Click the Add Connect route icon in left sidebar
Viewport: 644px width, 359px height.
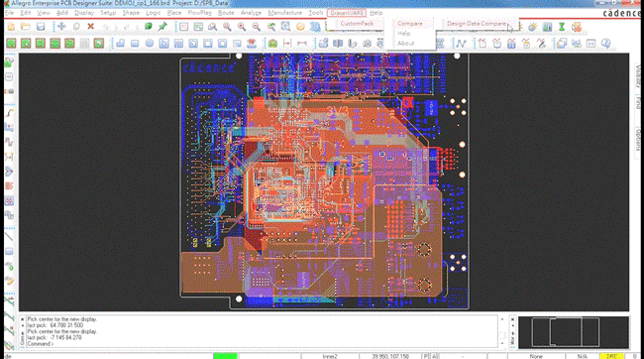pos(9,113)
